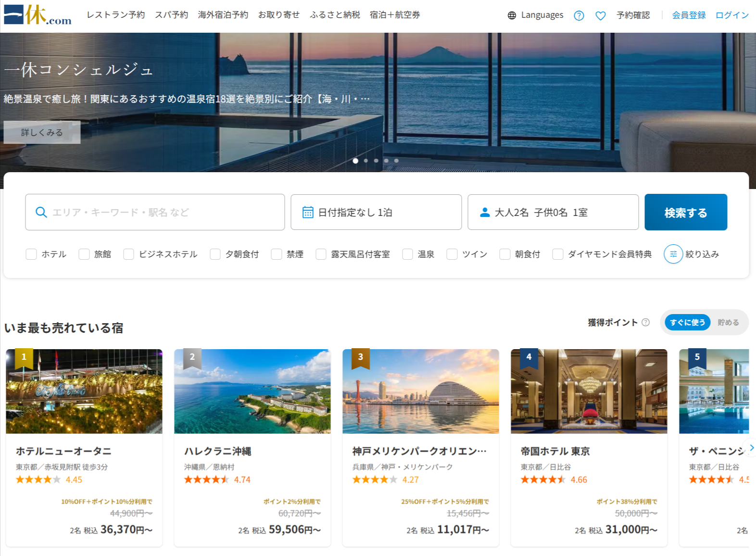
Task: Tick the 露天風呂付客室 checkbox
Action: coord(321,254)
